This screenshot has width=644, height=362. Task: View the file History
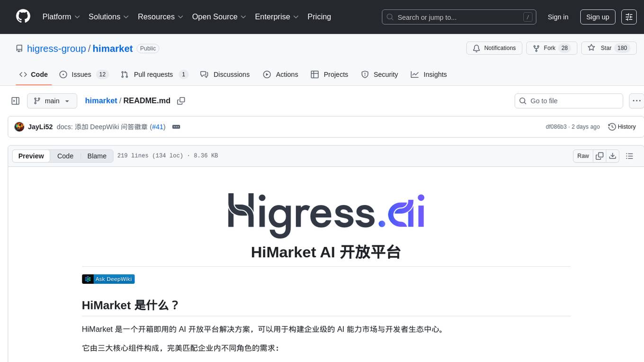click(622, 127)
